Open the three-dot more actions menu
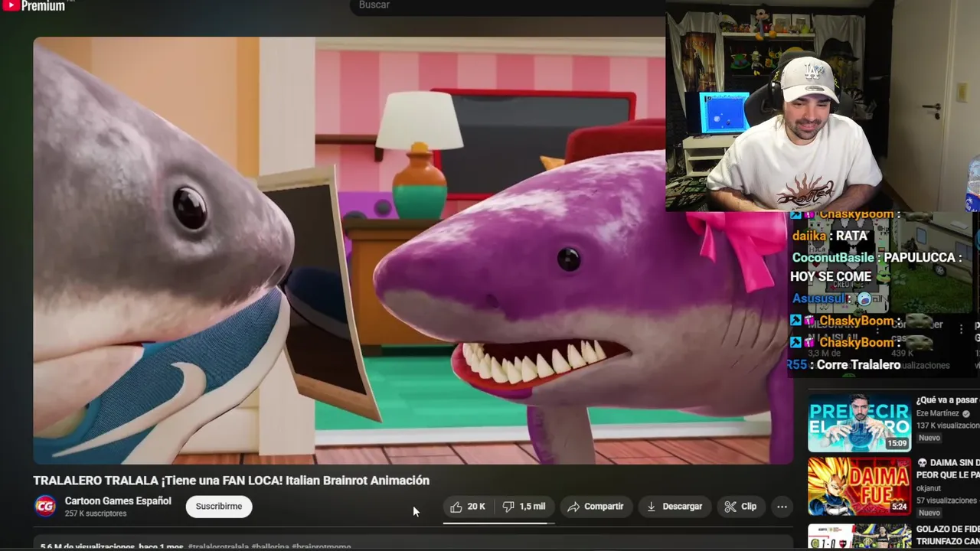Image resolution: width=980 pixels, height=551 pixels. (782, 507)
